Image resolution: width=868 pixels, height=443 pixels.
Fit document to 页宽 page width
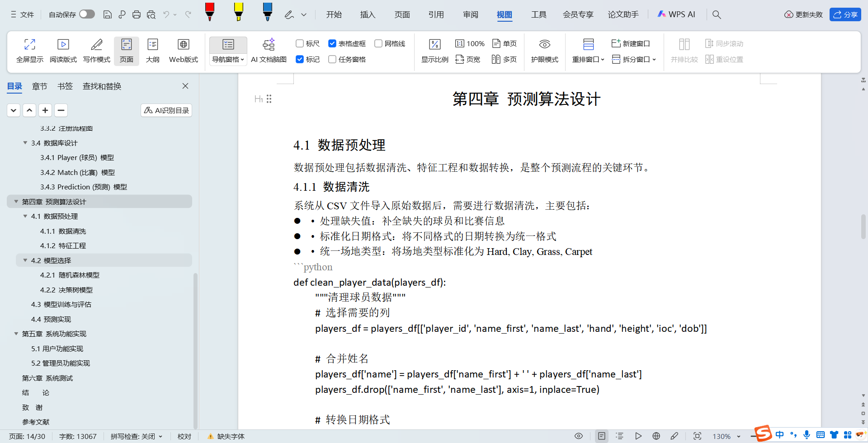tap(468, 59)
